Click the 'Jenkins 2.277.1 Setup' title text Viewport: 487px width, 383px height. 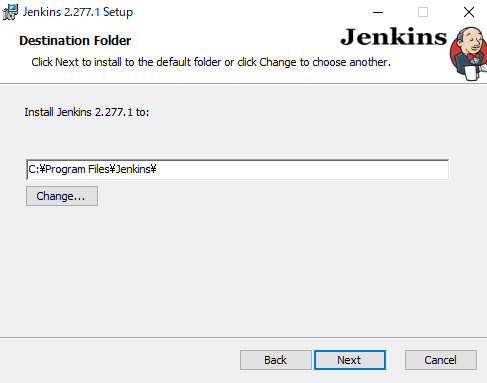(x=78, y=12)
